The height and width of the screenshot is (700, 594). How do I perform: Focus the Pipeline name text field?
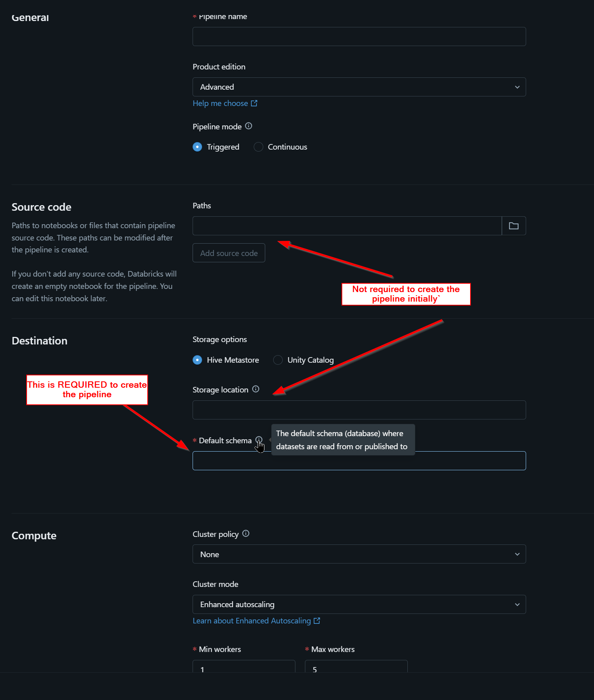coord(359,37)
